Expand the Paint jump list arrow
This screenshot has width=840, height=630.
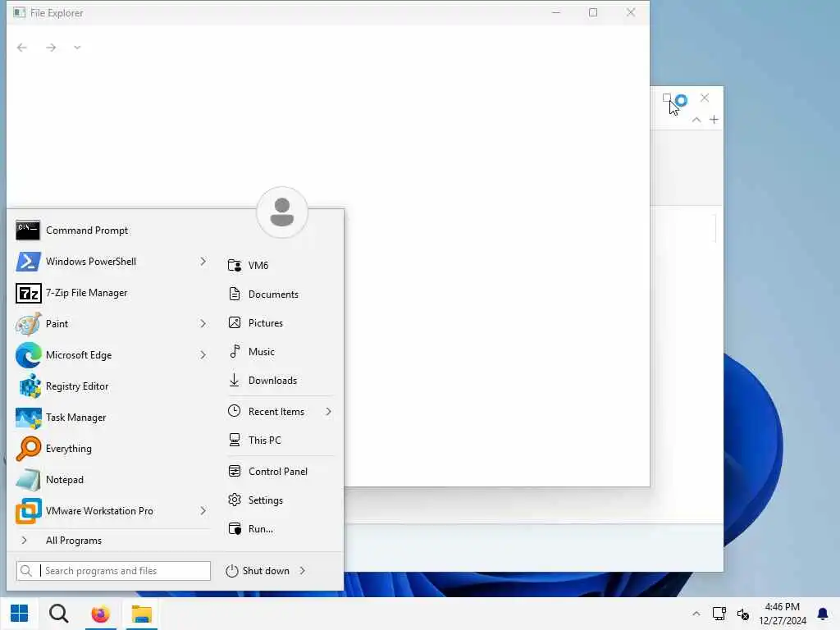(x=203, y=323)
